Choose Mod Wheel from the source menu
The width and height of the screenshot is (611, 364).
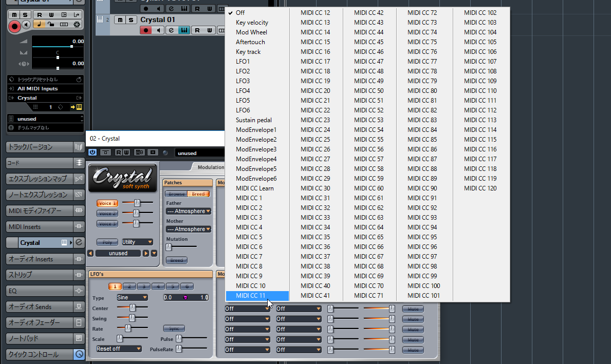[257, 32]
